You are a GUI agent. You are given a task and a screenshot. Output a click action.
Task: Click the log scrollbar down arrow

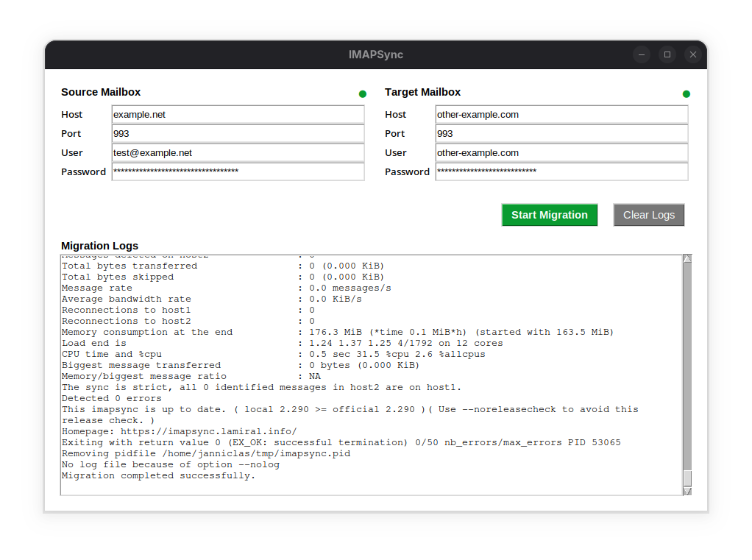coord(687,492)
